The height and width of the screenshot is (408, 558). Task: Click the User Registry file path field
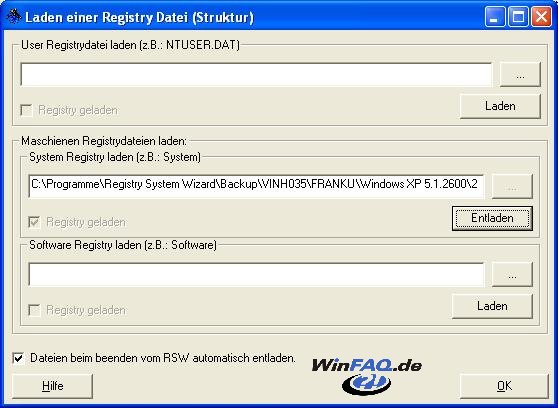[x=256, y=74]
